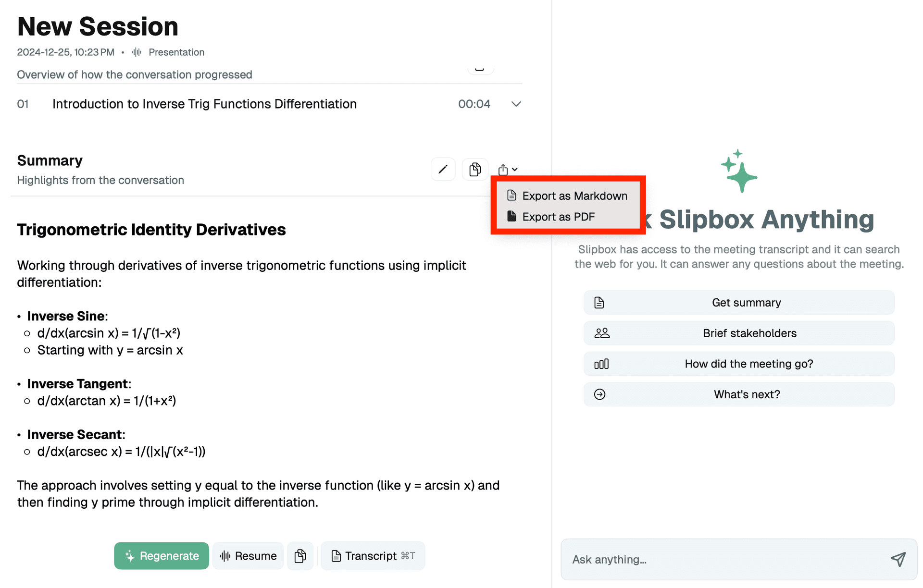Click the green sparkle Slipbox icon
The height and width of the screenshot is (588, 923).
(739, 171)
